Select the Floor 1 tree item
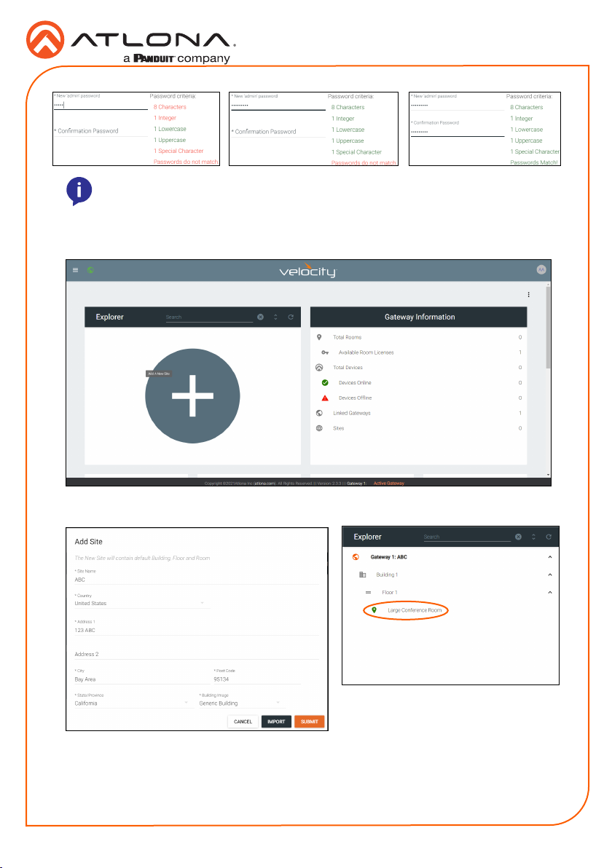The image size is (612, 868). tap(389, 592)
